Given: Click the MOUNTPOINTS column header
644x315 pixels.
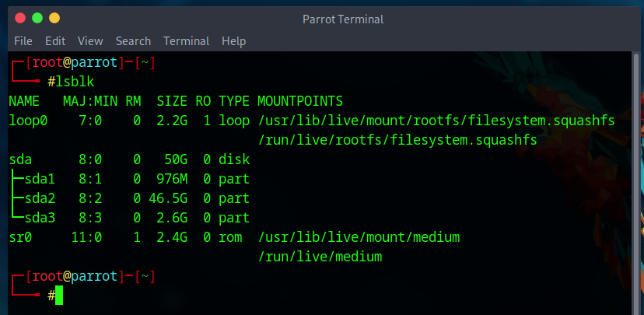Looking at the screenshot, I should point(300,101).
